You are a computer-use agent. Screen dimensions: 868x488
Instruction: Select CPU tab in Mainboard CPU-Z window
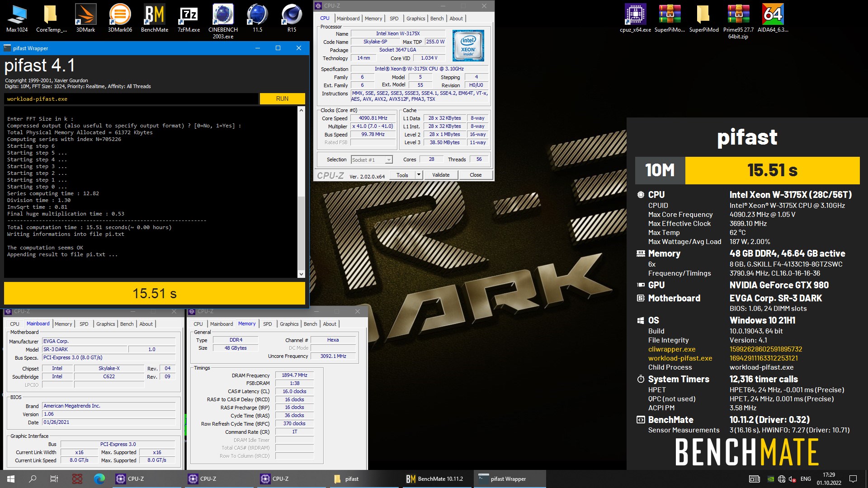(x=14, y=324)
